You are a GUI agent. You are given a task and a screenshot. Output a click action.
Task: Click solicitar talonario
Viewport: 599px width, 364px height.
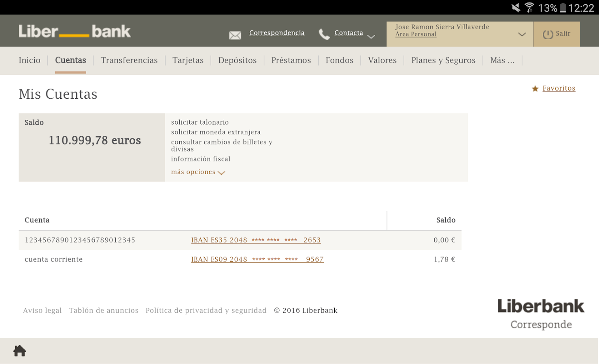click(x=200, y=122)
